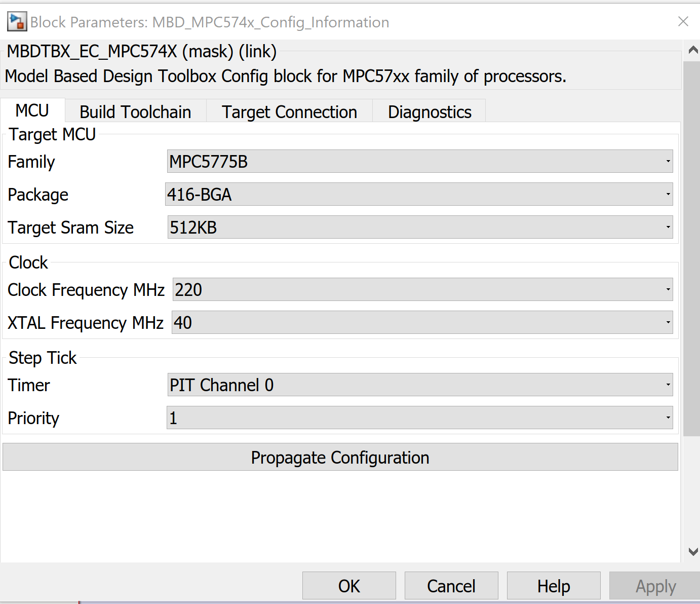The height and width of the screenshot is (604, 700).
Task: Apply the current configuration changes
Action: 655,585
